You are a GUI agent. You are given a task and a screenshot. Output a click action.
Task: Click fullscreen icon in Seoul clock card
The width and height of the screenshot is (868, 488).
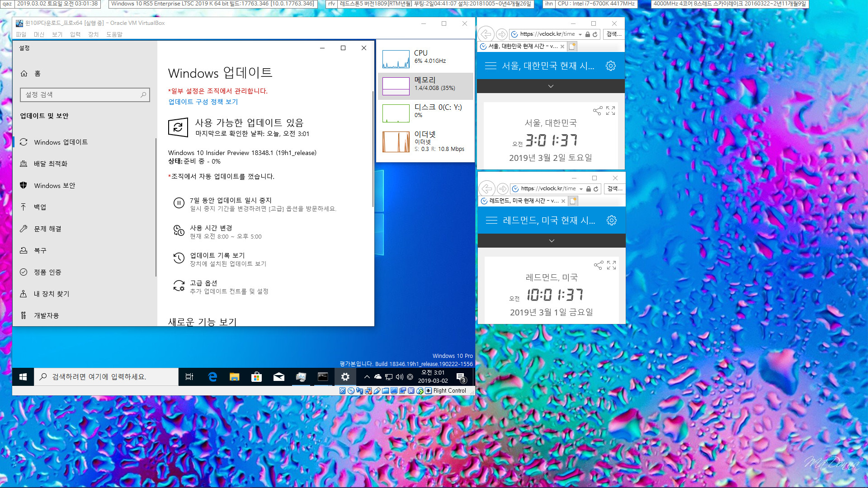tap(611, 111)
